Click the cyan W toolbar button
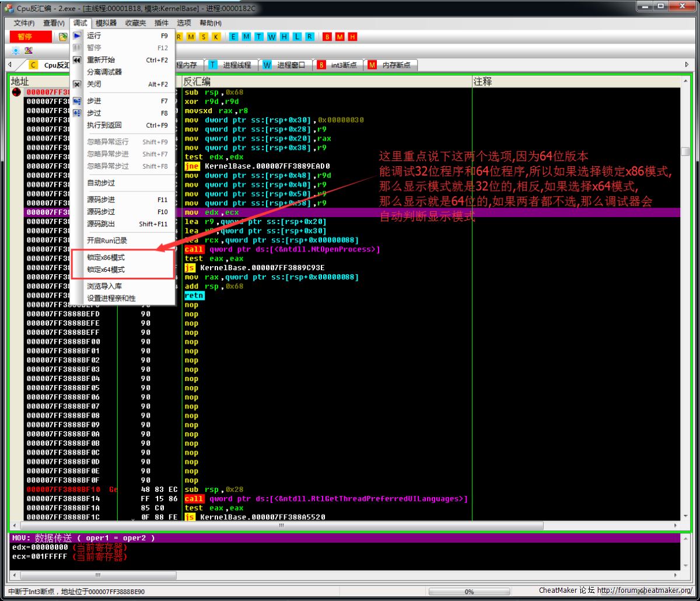700x601 pixels. click(x=272, y=37)
